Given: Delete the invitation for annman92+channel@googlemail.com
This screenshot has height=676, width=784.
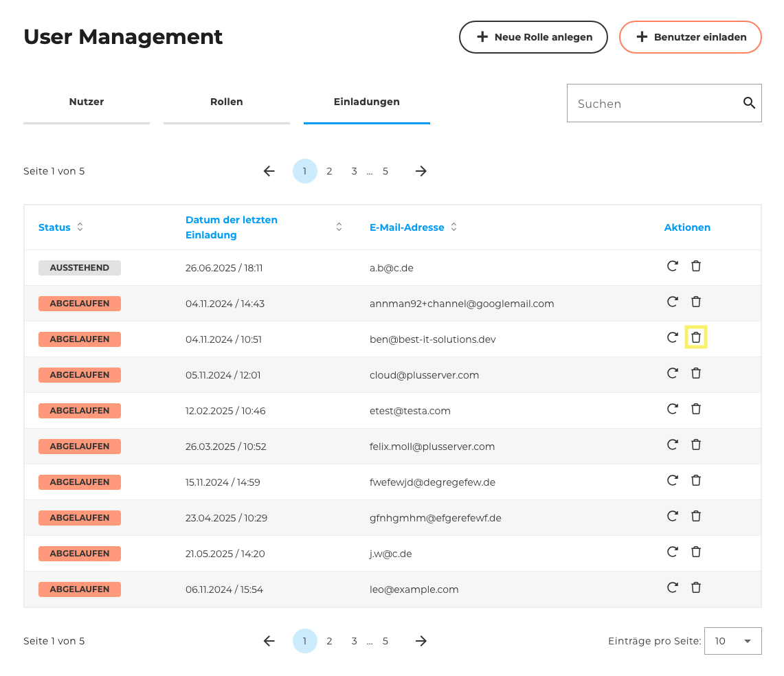Looking at the screenshot, I should tap(696, 302).
